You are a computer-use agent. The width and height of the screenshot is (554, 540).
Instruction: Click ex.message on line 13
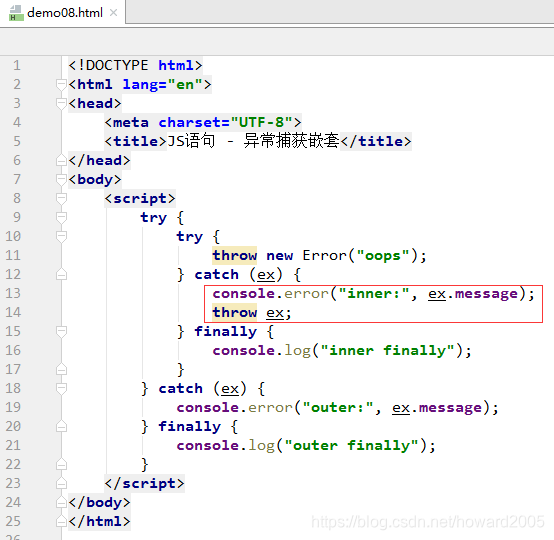(x=473, y=293)
